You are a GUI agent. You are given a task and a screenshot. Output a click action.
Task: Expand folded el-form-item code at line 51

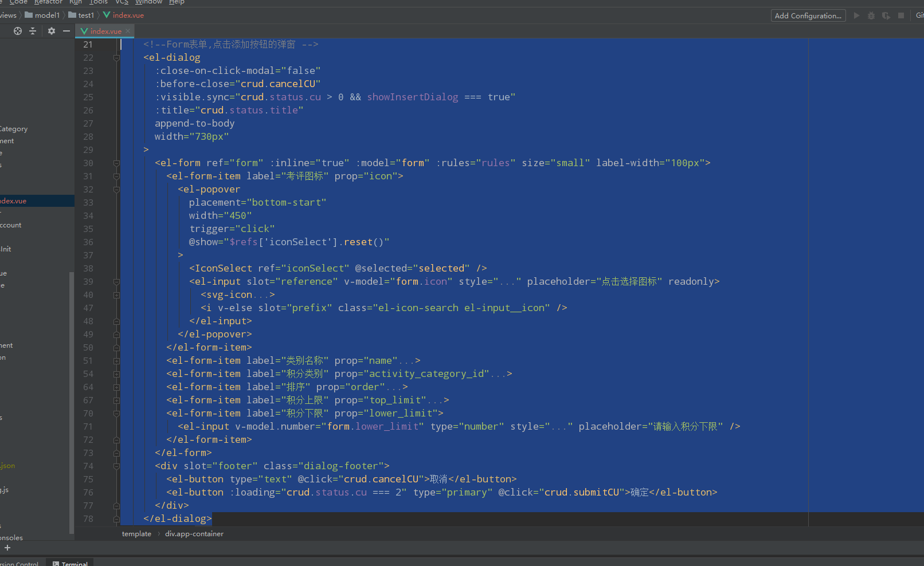(x=116, y=360)
